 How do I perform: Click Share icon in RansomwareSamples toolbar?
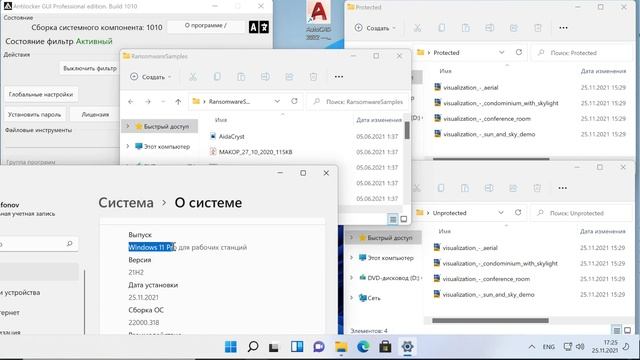(289, 77)
